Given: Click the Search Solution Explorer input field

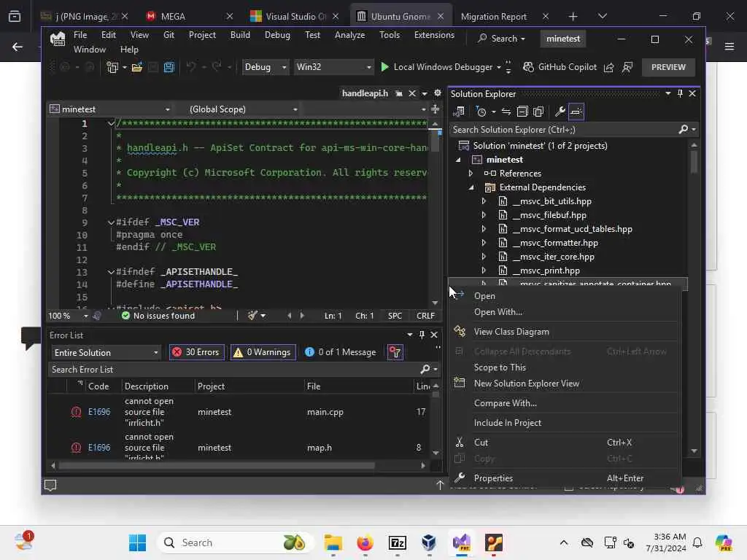Looking at the screenshot, I should [565, 130].
